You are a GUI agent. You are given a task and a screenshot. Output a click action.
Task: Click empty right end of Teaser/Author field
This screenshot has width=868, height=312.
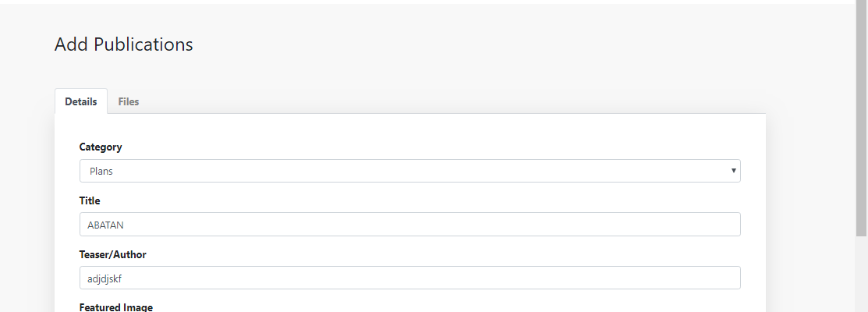pyautogui.click(x=702, y=278)
